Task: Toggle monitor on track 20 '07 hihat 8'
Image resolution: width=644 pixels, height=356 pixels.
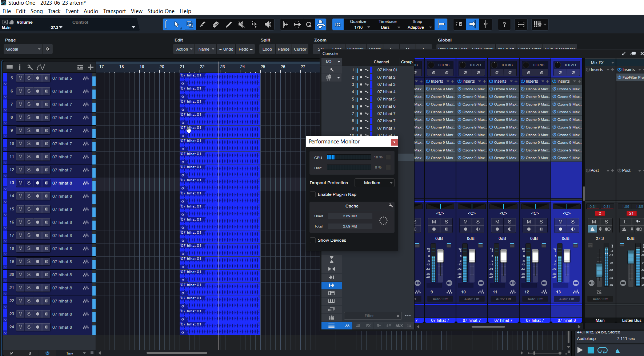Action: coord(46,275)
